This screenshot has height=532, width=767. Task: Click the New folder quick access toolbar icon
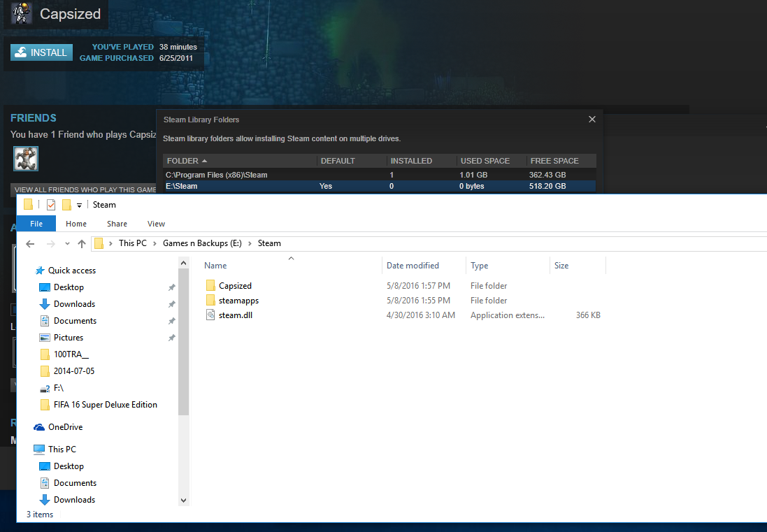(x=66, y=204)
